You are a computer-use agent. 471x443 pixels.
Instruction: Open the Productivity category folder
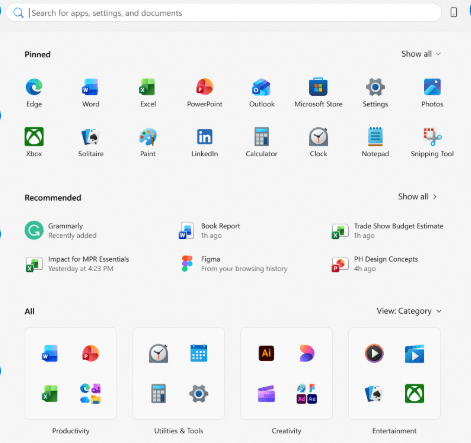[x=71, y=373]
